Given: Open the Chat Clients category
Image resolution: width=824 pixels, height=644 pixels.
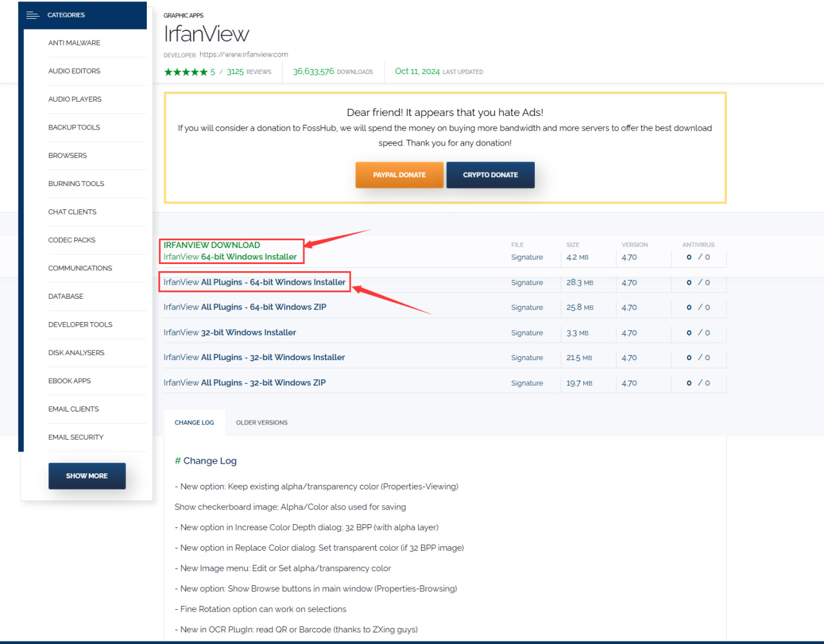Looking at the screenshot, I should click(72, 212).
